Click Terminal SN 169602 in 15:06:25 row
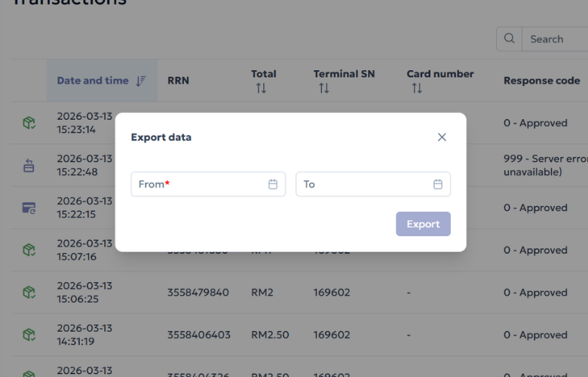 click(332, 293)
